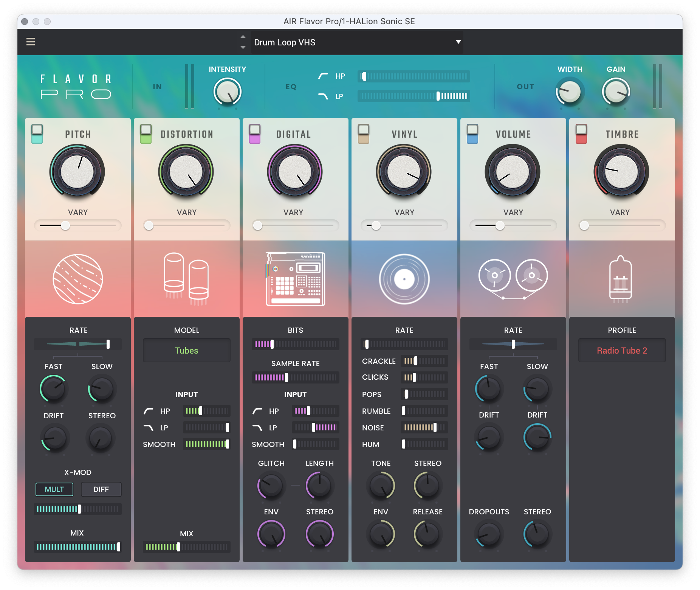Select DIFF X-Mod mode
The image size is (700, 590).
click(x=101, y=489)
